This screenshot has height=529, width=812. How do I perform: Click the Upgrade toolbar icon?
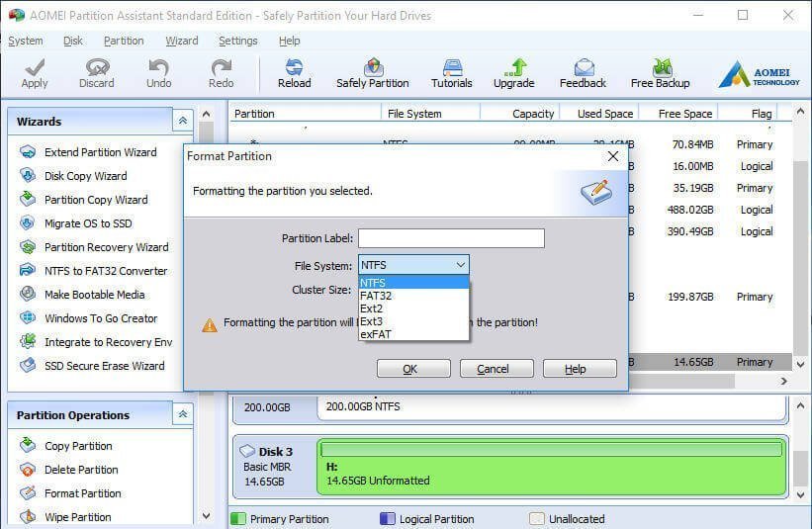(513, 73)
